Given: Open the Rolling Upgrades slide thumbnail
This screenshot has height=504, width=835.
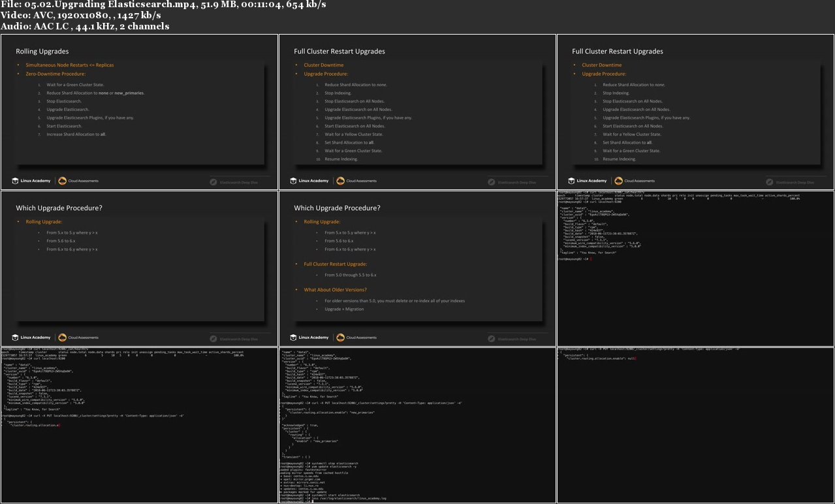Looking at the screenshot, I should 139,112.
